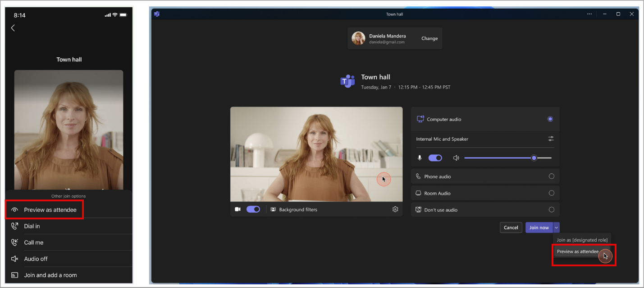Click Change to switch account

pos(429,38)
